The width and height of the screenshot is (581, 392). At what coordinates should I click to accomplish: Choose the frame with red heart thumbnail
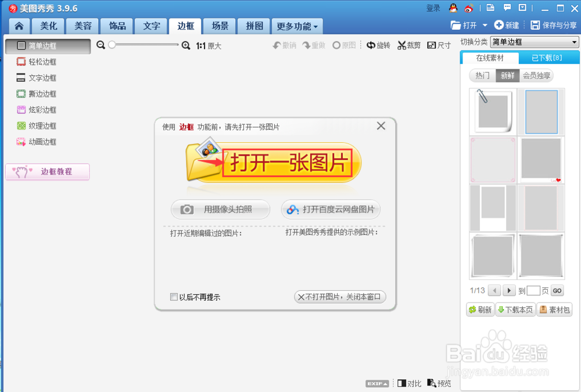coord(541,160)
